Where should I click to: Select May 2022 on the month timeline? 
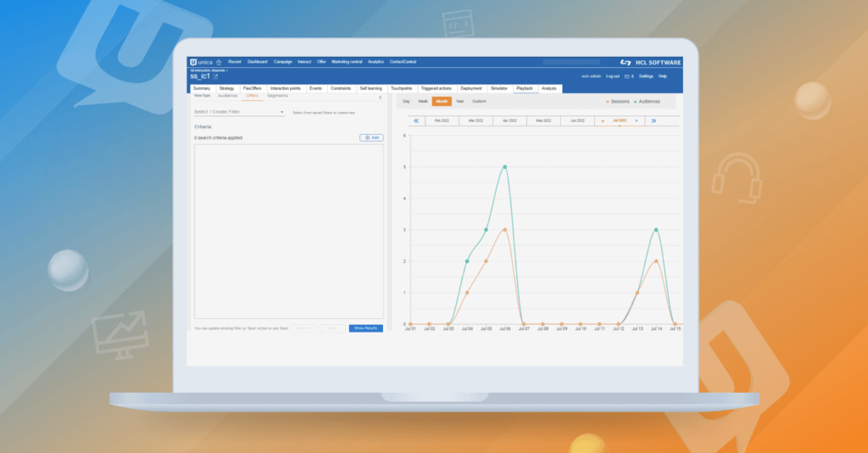coord(543,121)
